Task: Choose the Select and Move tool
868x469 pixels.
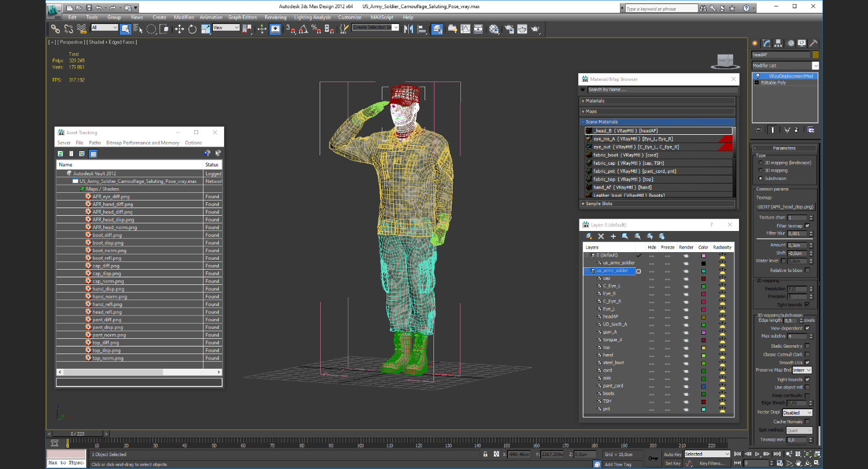Action: (x=178, y=29)
